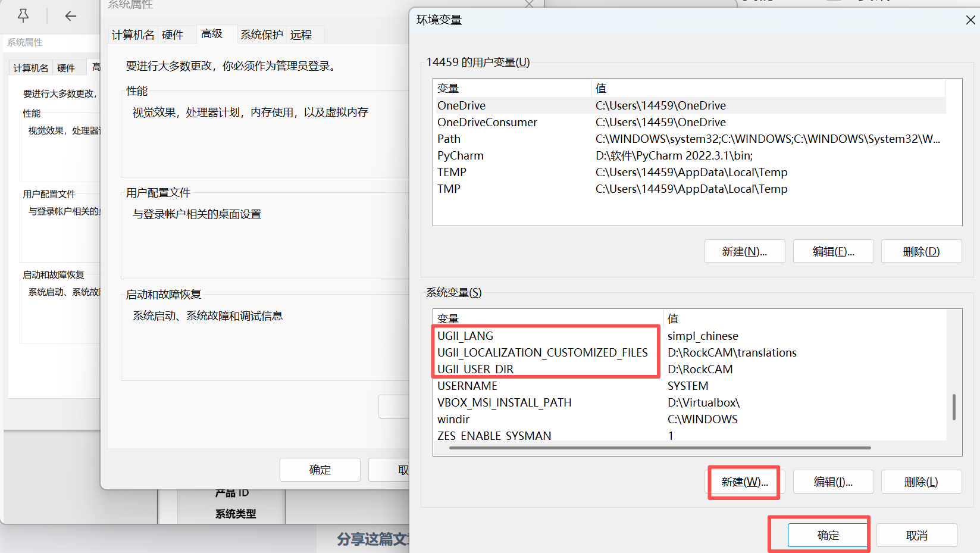This screenshot has width=980, height=553.
Task: Click the system variables vertical scrollbar
Action: pyautogui.click(x=954, y=407)
